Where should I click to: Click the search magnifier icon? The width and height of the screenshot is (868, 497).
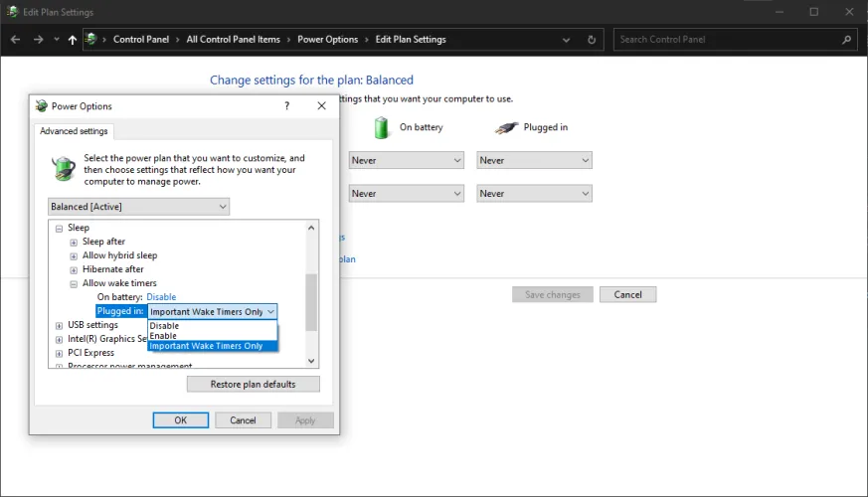click(846, 40)
